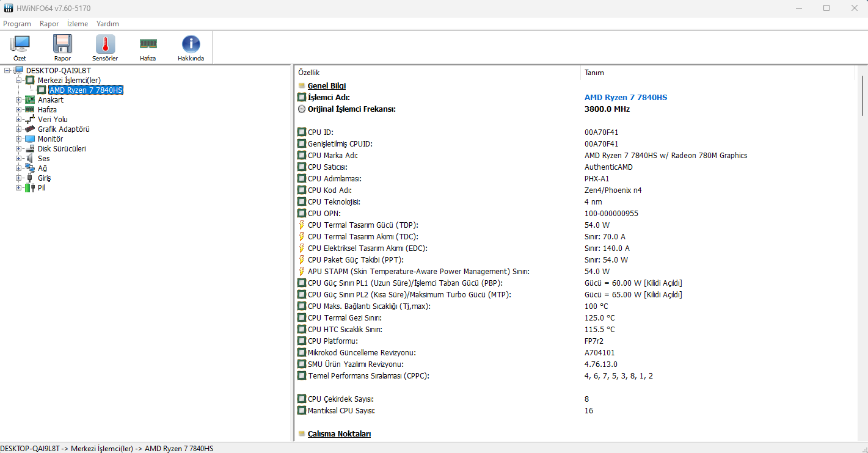
Task: Expand the Grafik Adaptörü tree node
Action: [18, 129]
